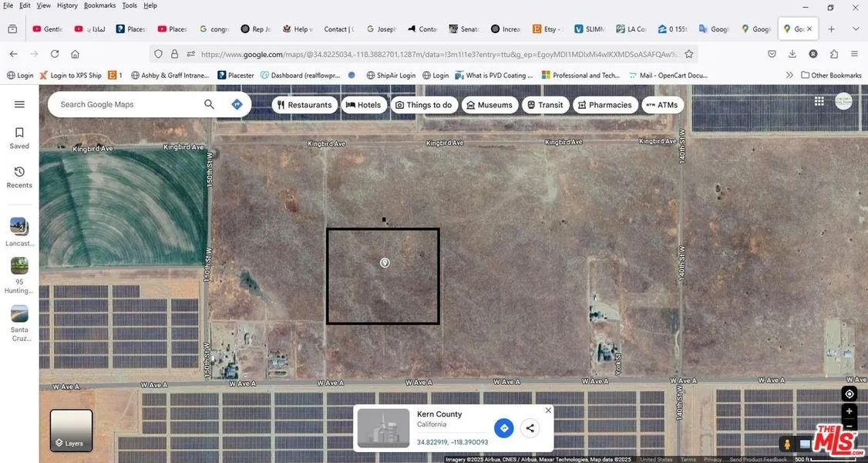The image size is (868, 463).
Task: Bookmark this page with star icon
Action: tap(689, 54)
